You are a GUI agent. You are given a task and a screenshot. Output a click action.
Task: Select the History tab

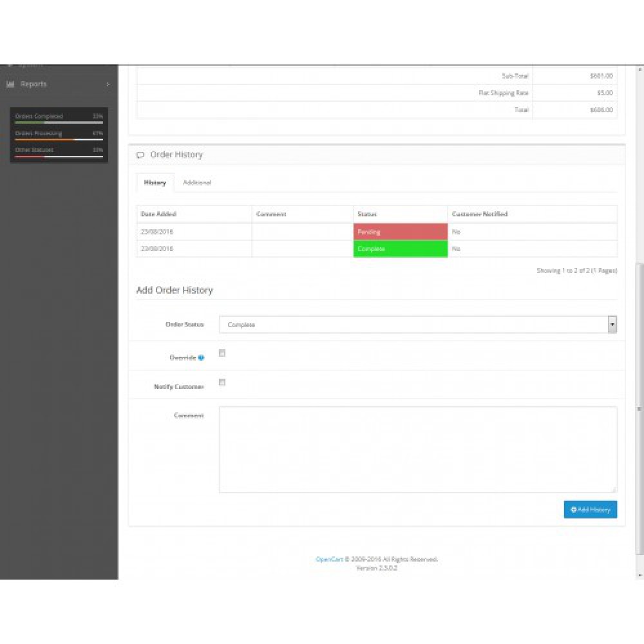click(x=155, y=183)
